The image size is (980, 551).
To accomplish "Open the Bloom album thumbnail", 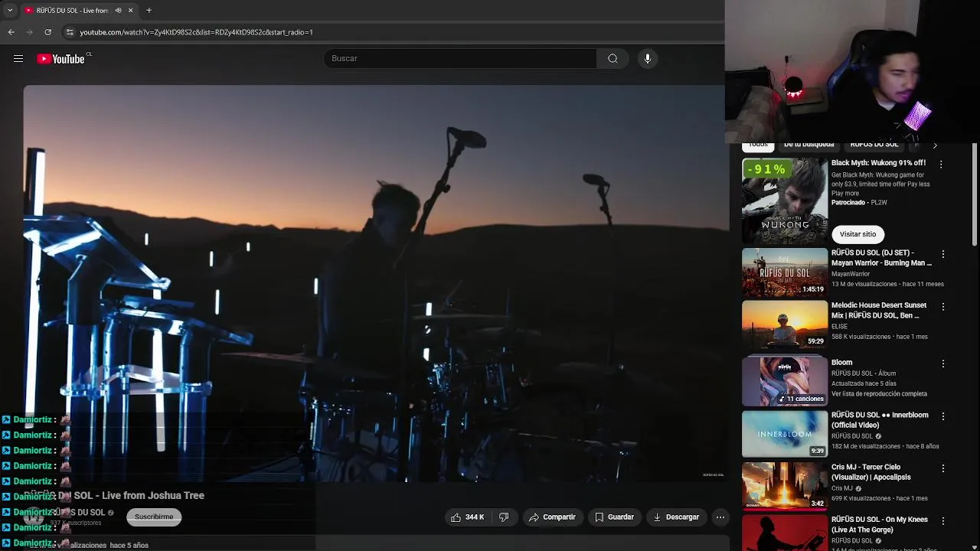I will (785, 380).
